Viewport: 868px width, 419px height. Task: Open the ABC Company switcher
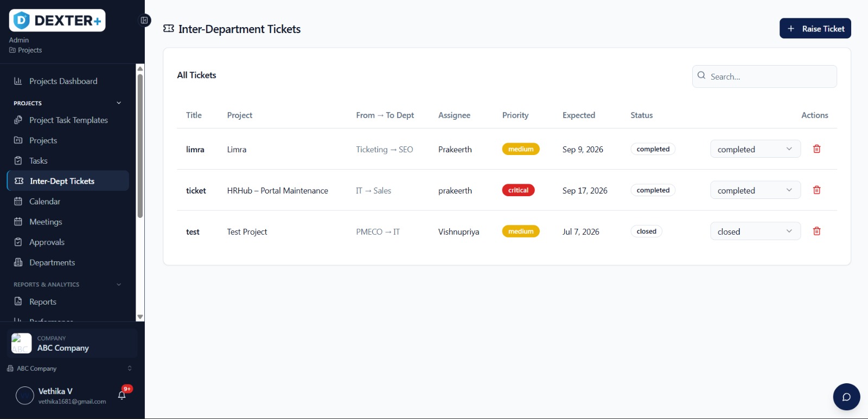(x=69, y=369)
